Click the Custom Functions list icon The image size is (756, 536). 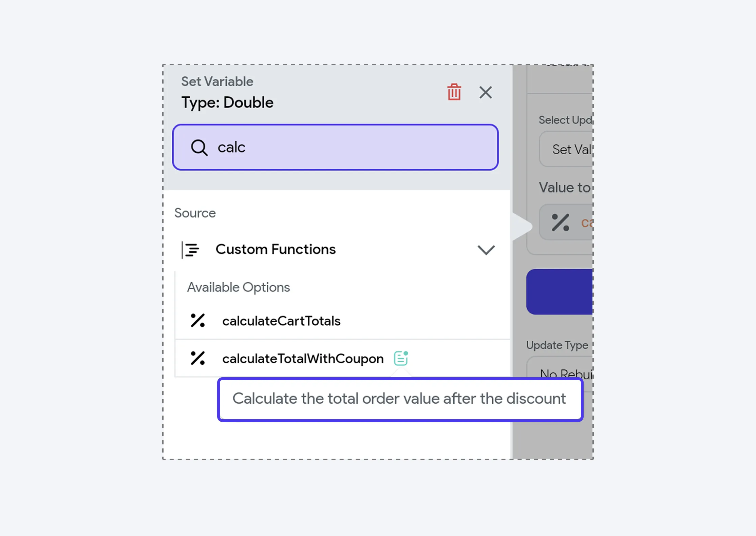pyautogui.click(x=190, y=250)
